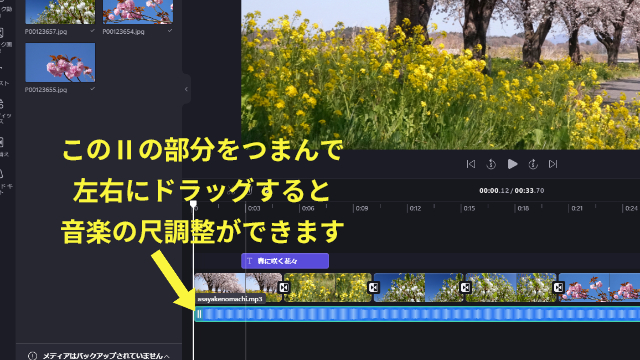Select the P00123655.jpg thumbnail
Screen dimensions: 640x360
coord(60,62)
